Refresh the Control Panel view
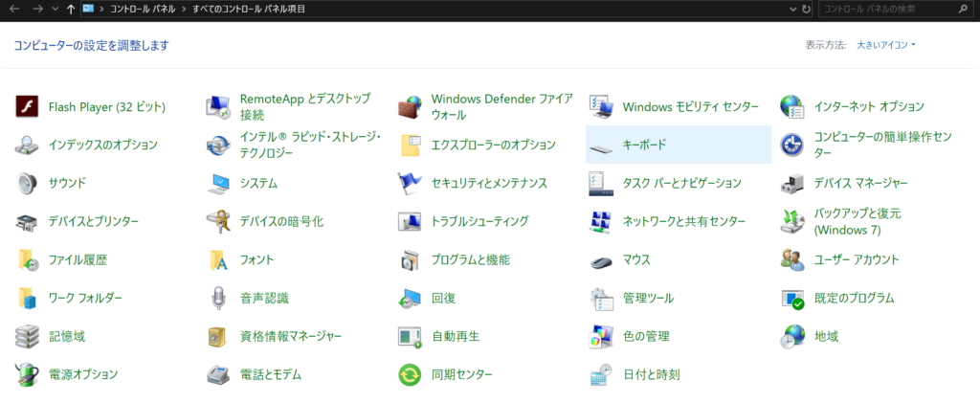Image resolution: width=980 pixels, height=403 pixels. (x=806, y=10)
